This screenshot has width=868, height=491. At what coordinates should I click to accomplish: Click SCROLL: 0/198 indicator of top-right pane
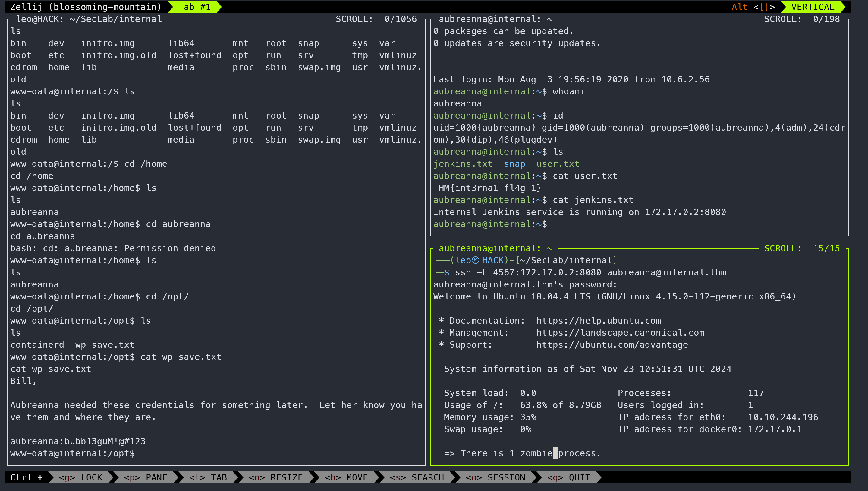tap(802, 19)
